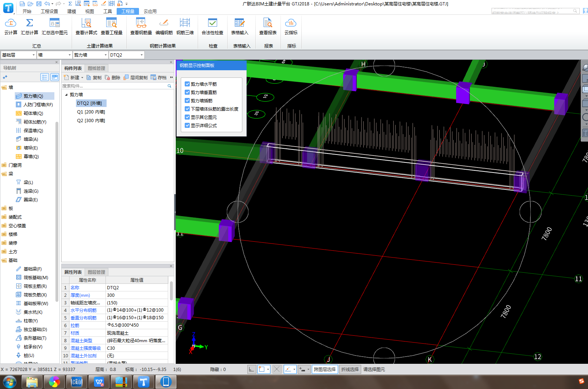
Task: Uncheck 显示其它图元 checkbox
Action: click(187, 117)
